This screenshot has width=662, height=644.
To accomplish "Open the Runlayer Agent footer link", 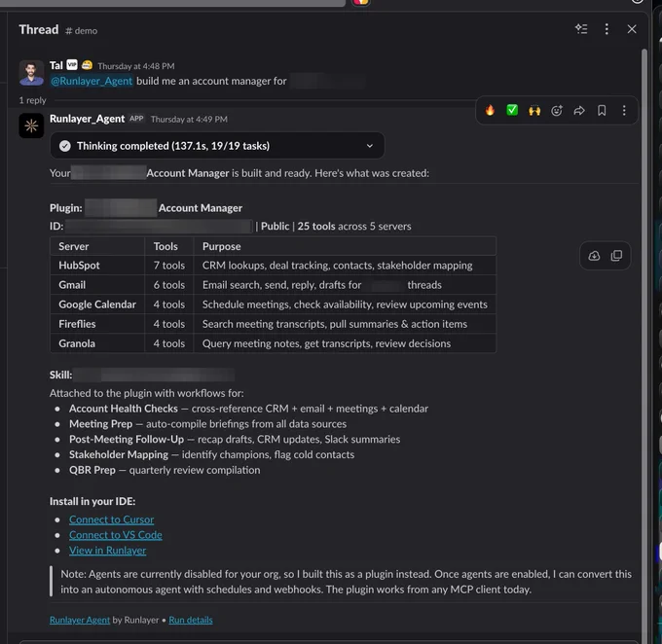I will pyautogui.click(x=80, y=620).
